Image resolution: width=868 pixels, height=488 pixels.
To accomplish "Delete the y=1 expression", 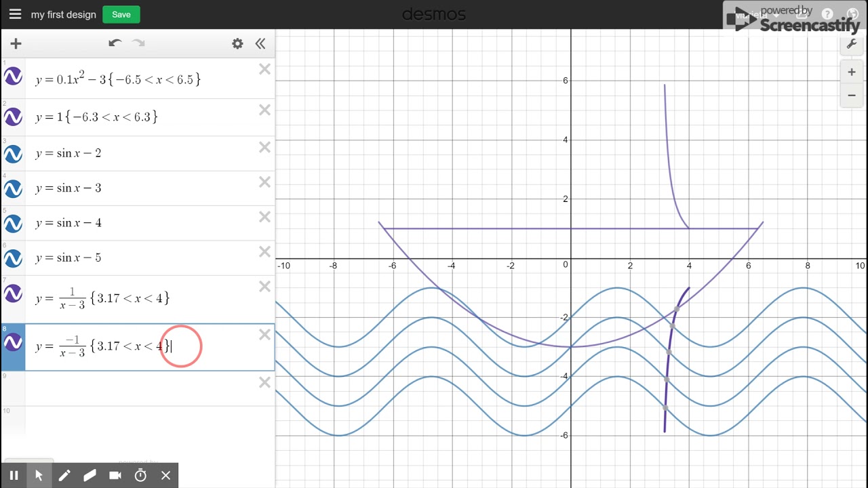I will [x=264, y=110].
